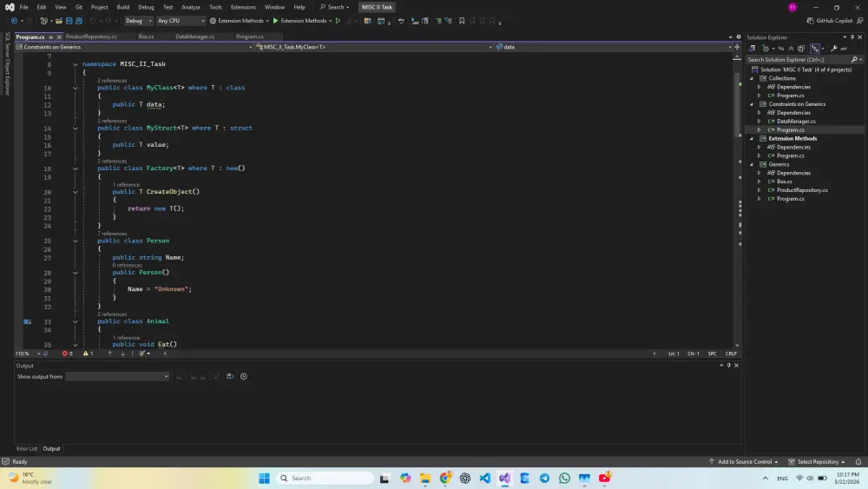Open the Debug configuration dropdown

(x=138, y=21)
